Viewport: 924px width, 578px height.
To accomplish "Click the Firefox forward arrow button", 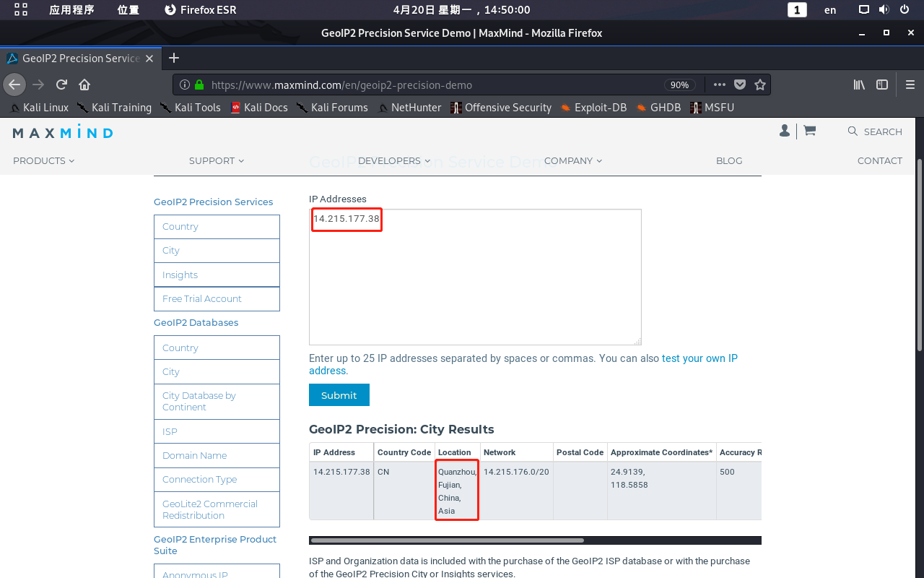I will tap(38, 85).
